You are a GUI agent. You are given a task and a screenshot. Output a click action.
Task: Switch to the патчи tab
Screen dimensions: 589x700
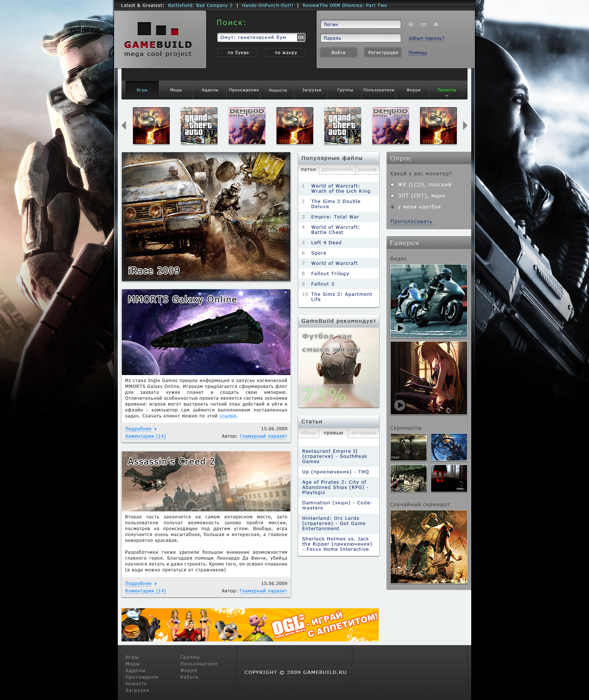point(308,169)
